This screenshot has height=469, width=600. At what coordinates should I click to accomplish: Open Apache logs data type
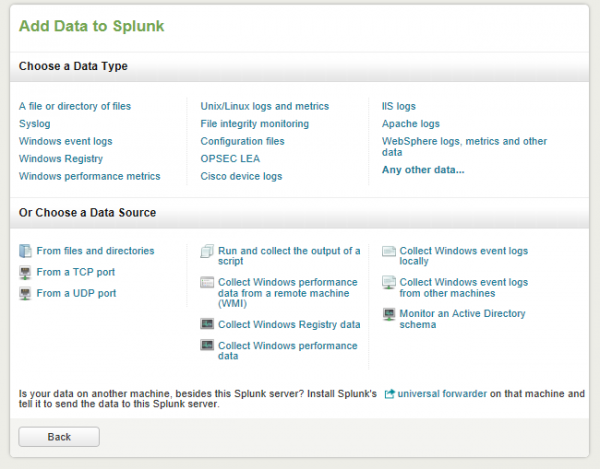click(x=411, y=124)
